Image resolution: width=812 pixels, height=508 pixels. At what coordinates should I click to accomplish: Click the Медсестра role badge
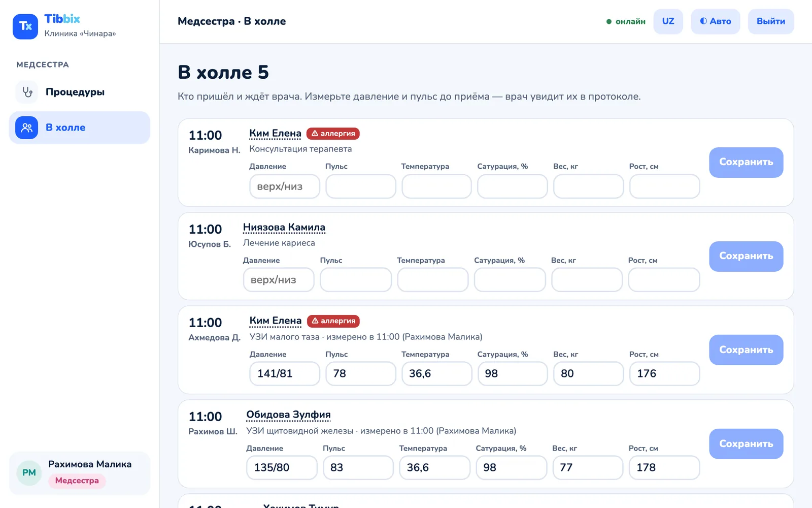tap(77, 481)
